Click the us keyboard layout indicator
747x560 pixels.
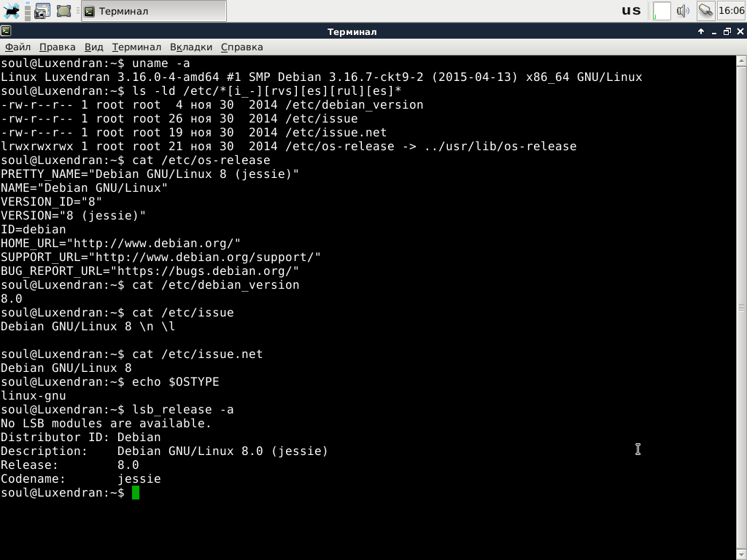click(x=631, y=10)
